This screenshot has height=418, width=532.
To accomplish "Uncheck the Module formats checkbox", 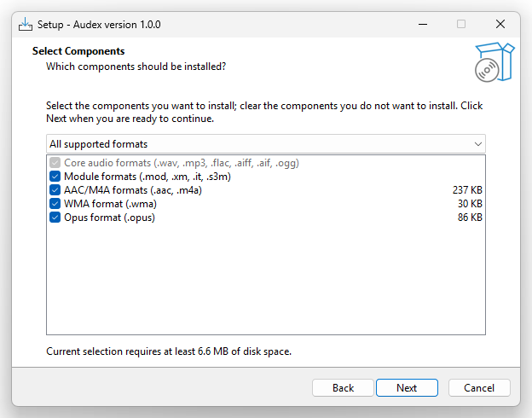I will 55,177.
